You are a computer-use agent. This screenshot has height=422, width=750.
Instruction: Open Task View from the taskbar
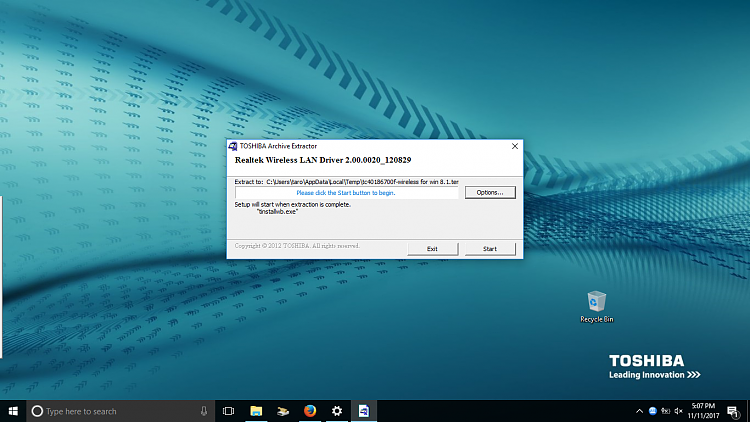229,411
